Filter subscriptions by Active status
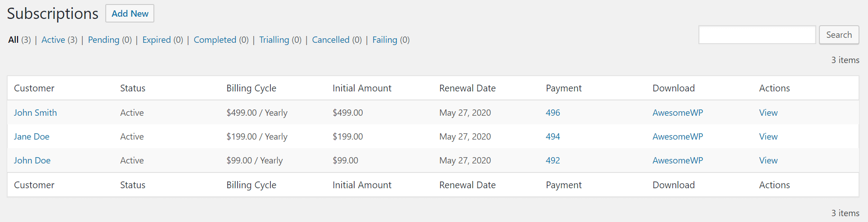Viewport: 868px width, 222px height. (53, 40)
